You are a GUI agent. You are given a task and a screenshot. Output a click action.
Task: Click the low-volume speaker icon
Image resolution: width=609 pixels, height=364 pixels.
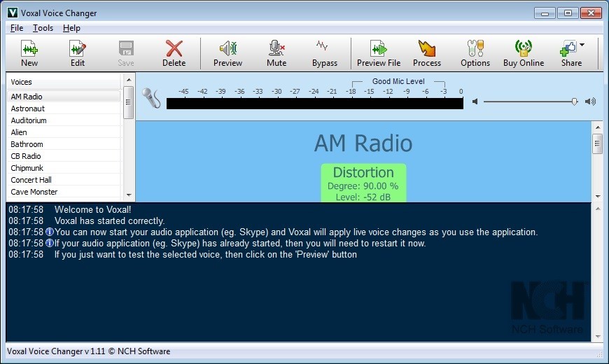click(475, 101)
